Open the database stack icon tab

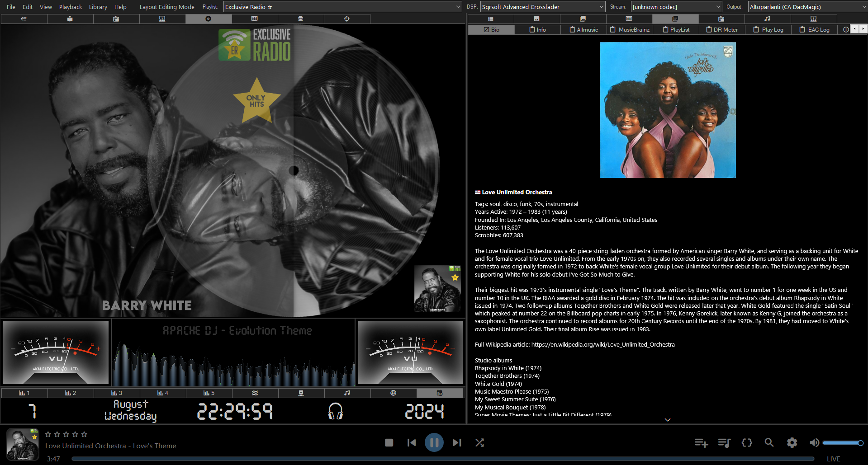[300, 19]
